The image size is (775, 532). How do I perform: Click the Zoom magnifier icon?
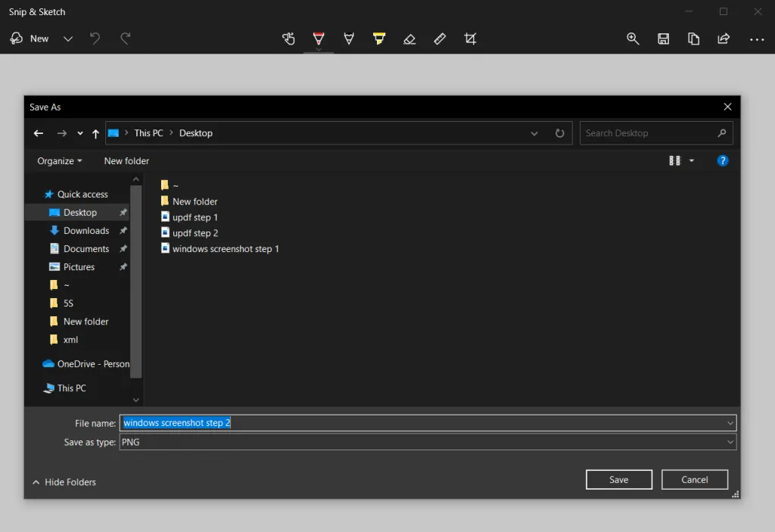(x=633, y=39)
